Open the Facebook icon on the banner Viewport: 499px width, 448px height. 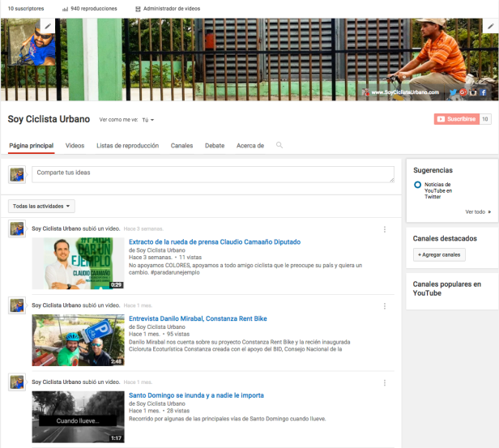tap(484, 92)
